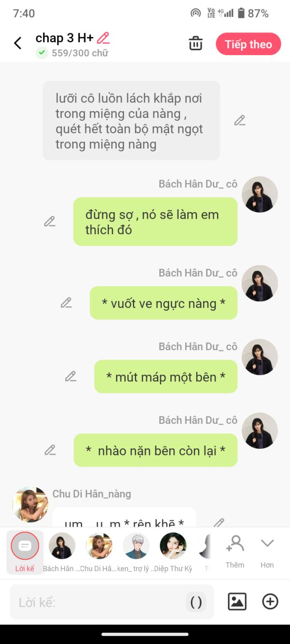This screenshot has width=290, height=644.
Task: Choose ken_ trợ lý character avatar
Action: [x=136, y=552]
